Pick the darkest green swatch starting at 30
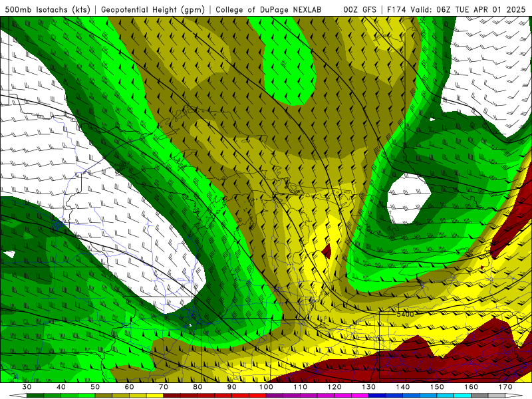532x399 pixels. 35,396
